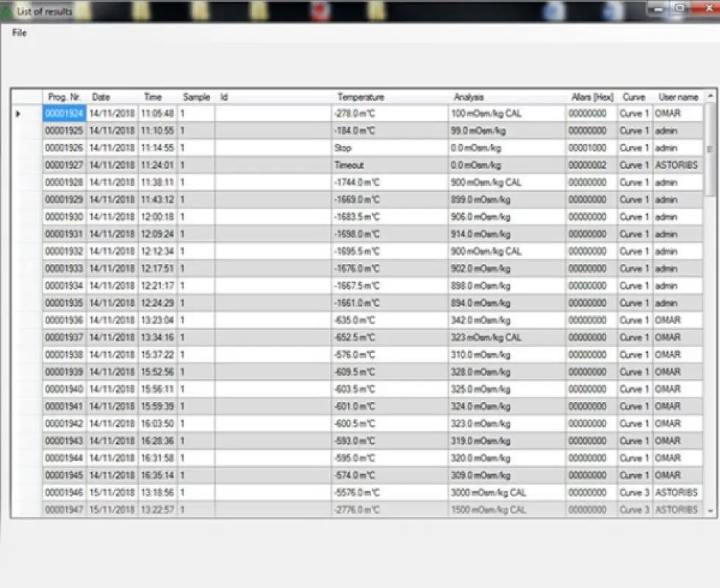Sort results by User name header
The height and width of the screenshot is (588, 720).
677,97
